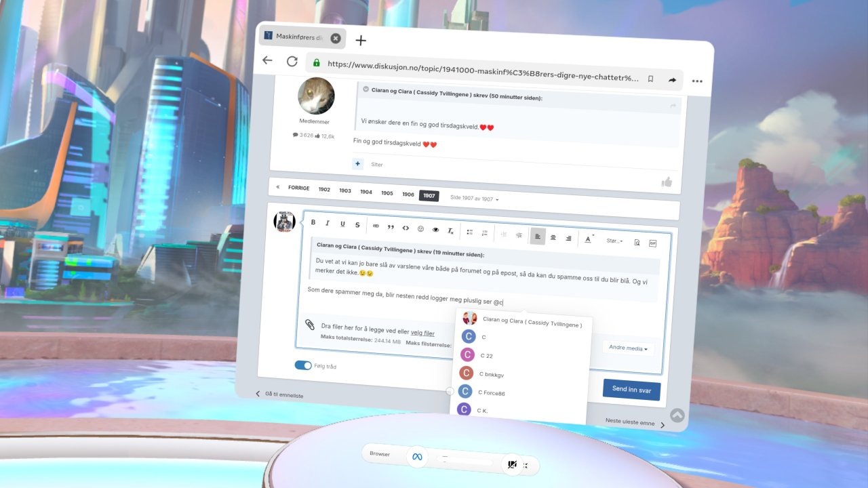Go to page 1906

[408, 195]
